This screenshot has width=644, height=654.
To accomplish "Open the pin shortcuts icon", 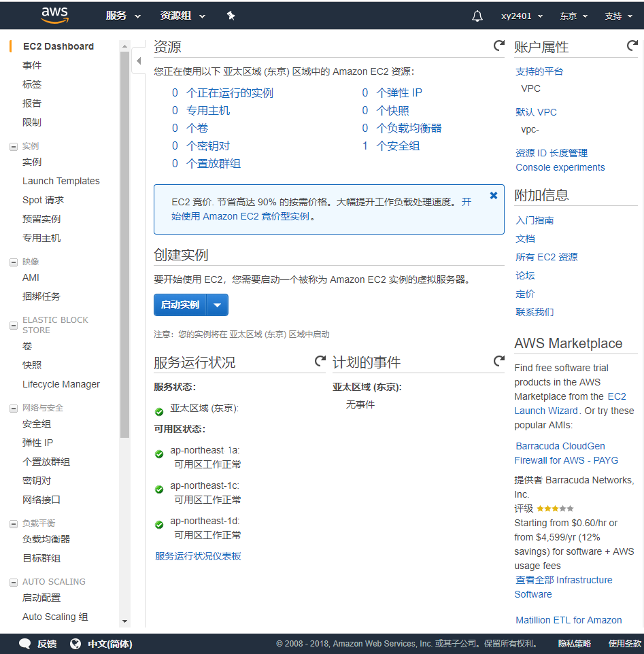I will (231, 16).
